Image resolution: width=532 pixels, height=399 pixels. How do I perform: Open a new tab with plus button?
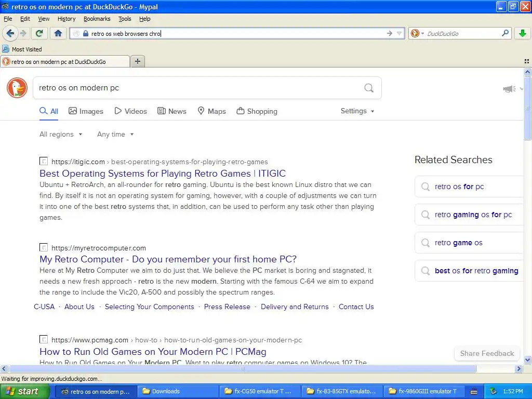click(x=137, y=61)
